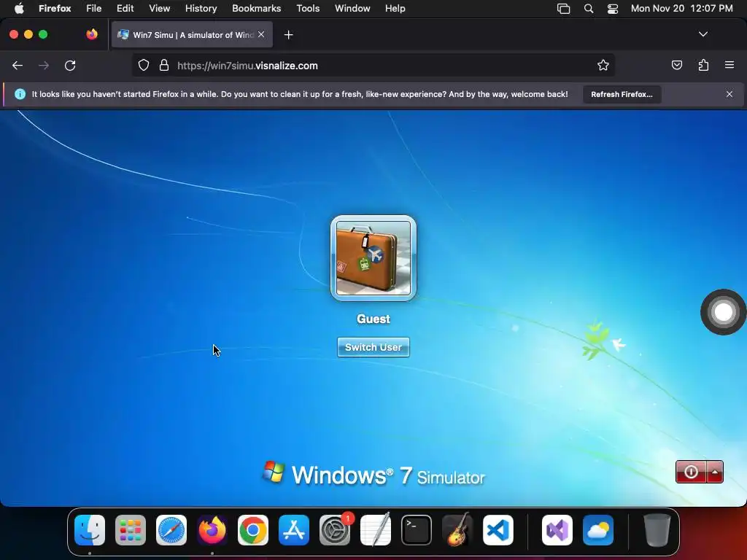Click the date and time in menu bar
Viewport: 747px width, 560px height.
point(682,8)
